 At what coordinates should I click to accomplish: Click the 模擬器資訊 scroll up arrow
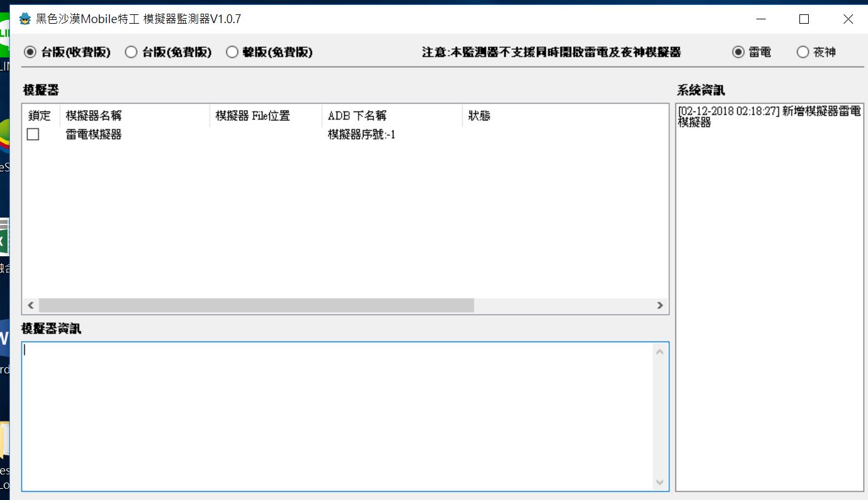click(660, 352)
